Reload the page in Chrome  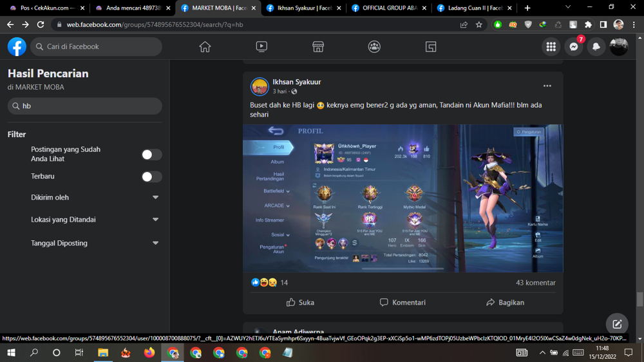pos(40,24)
